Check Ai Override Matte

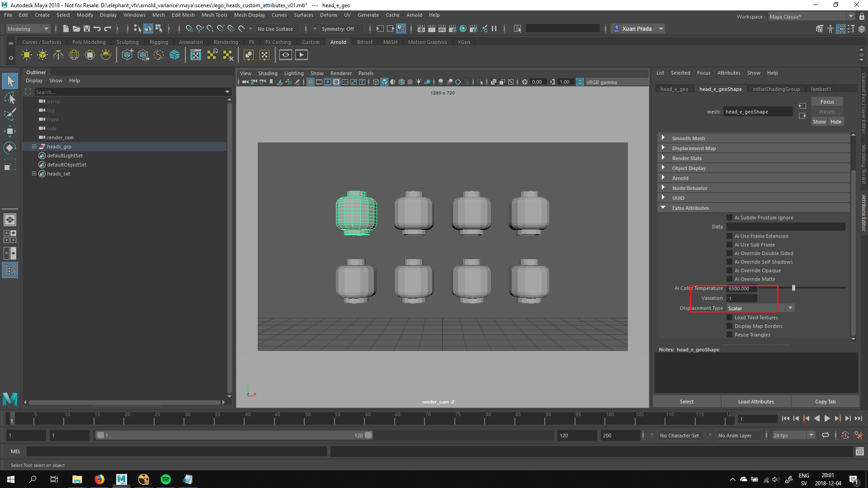pos(729,279)
